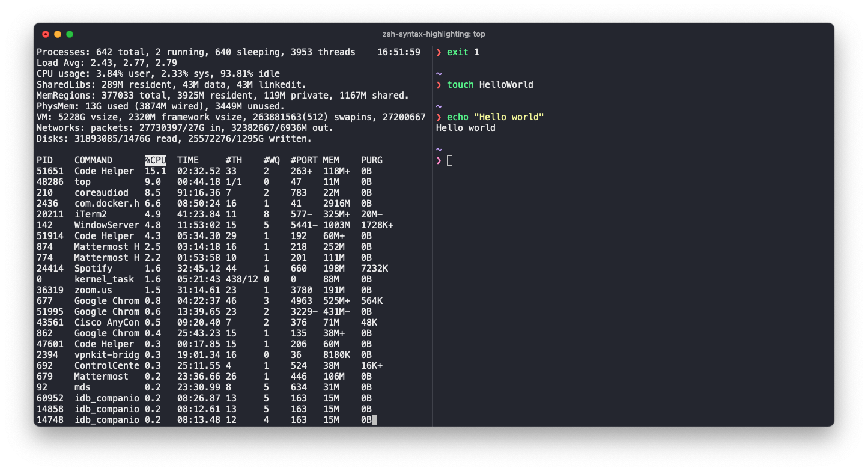
Task: Click the prompt arrow next to touch HelloWorld
Action: (439, 84)
